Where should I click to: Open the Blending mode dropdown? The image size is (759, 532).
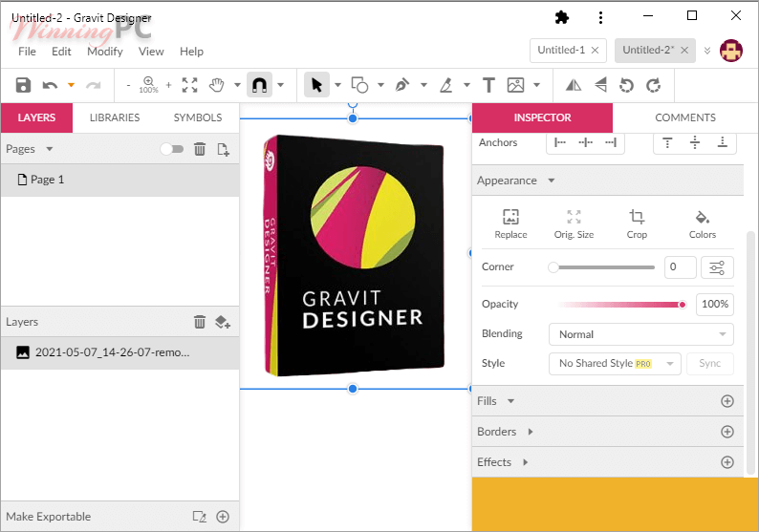coord(640,334)
